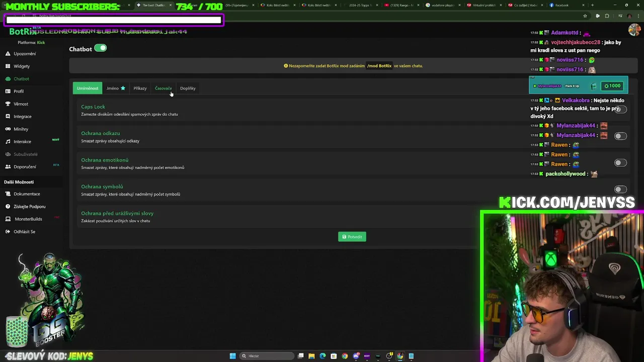Turn off the main Chatbot switch

point(101,48)
